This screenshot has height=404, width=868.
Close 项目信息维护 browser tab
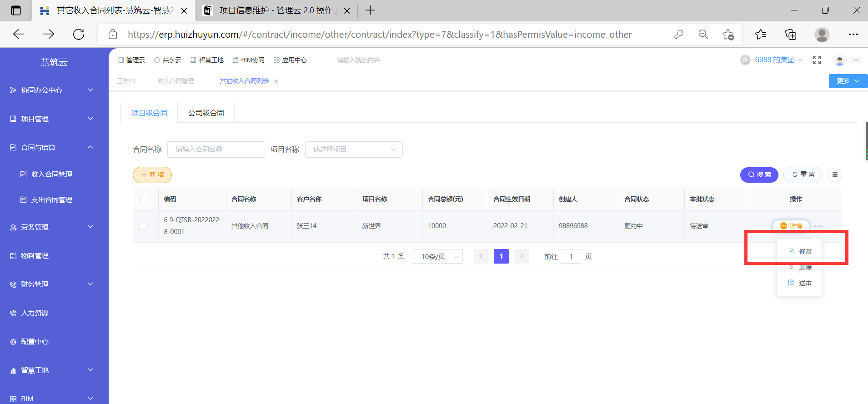click(x=347, y=10)
